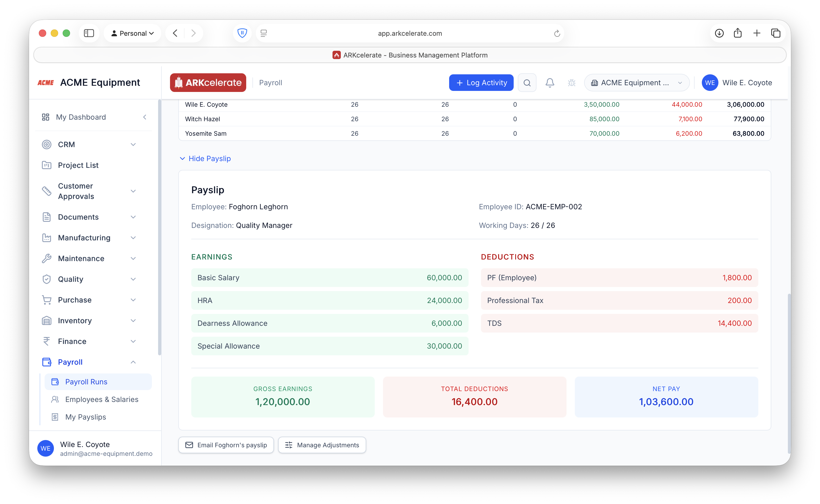
Task: Click the Documents file icon
Action: pos(47,217)
